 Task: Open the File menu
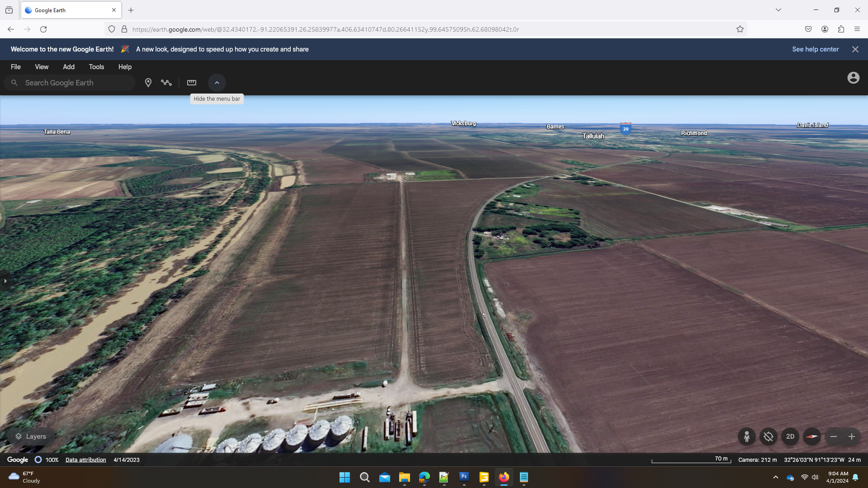click(x=16, y=67)
